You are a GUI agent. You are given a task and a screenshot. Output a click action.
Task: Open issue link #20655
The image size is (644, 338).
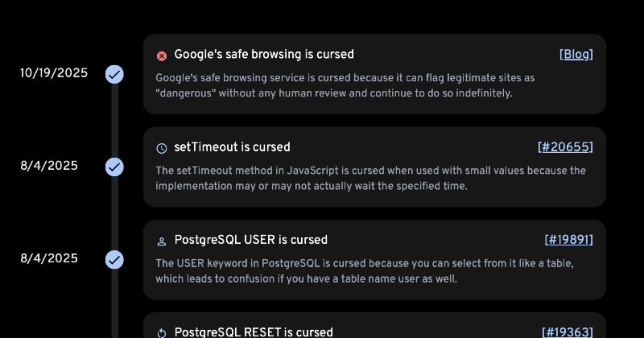pyautogui.click(x=565, y=146)
